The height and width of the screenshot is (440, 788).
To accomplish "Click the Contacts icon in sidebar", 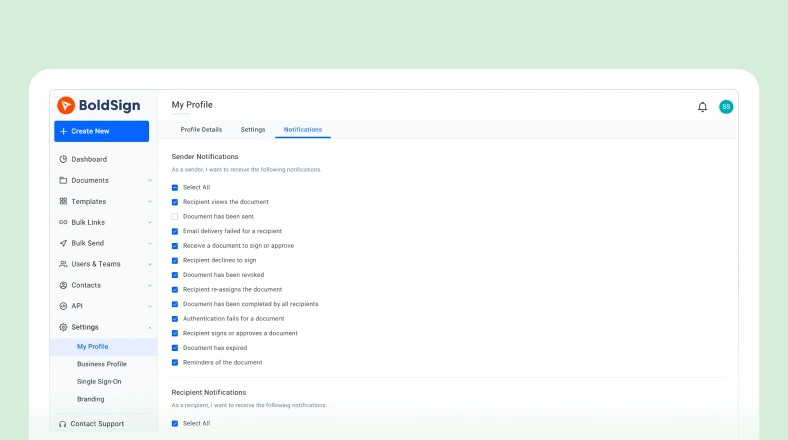I will coord(63,285).
